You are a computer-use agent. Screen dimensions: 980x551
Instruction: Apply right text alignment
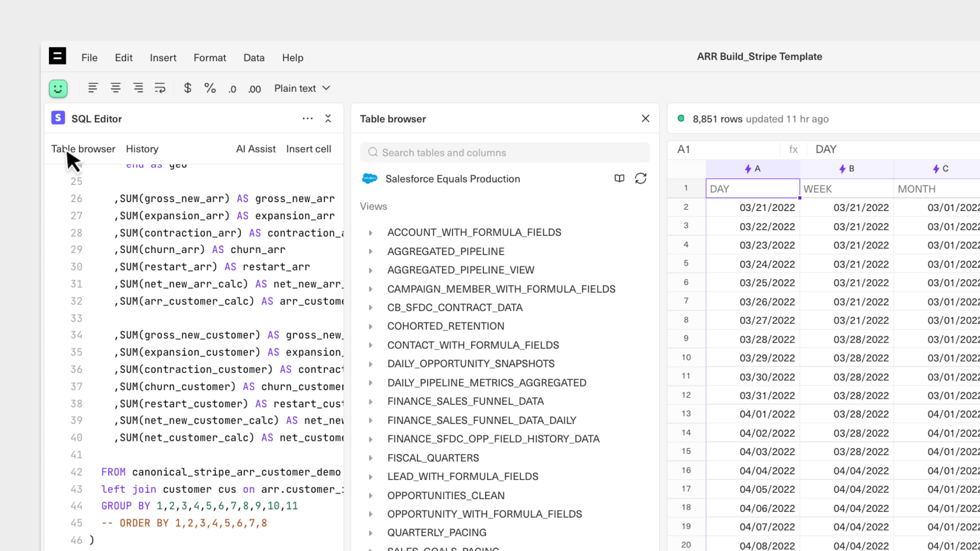click(138, 88)
